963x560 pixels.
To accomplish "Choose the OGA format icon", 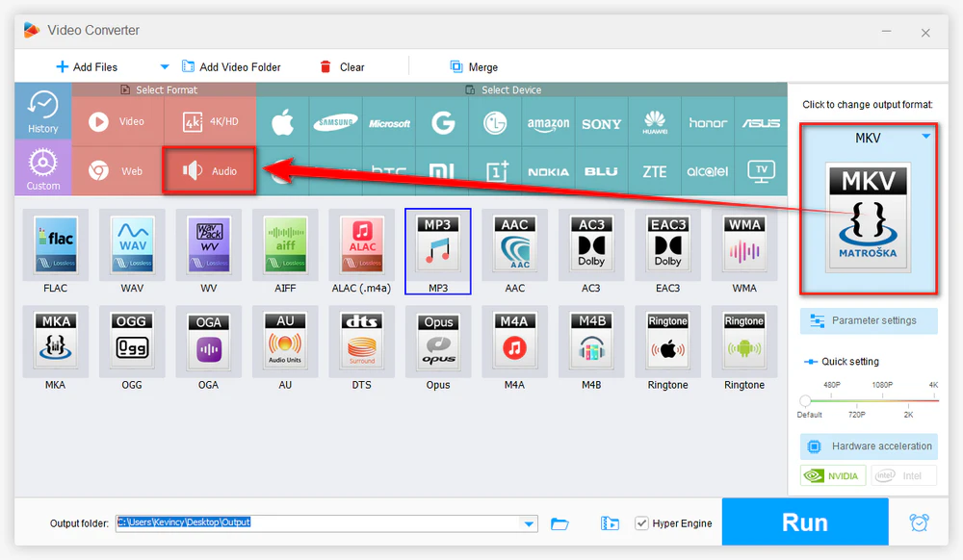I will point(209,342).
